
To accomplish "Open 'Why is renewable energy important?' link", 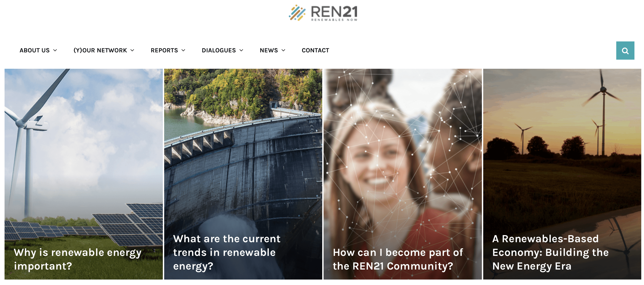I will click(78, 259).
